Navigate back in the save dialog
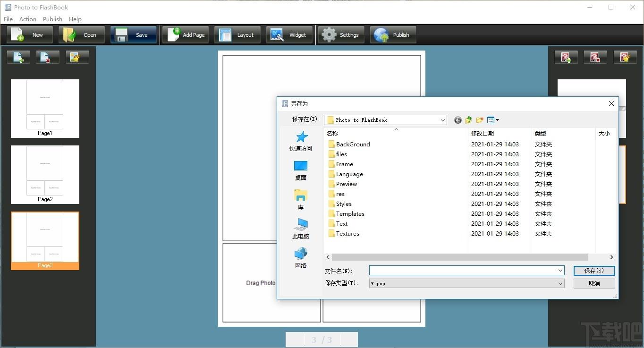 (x=458, y=120)
